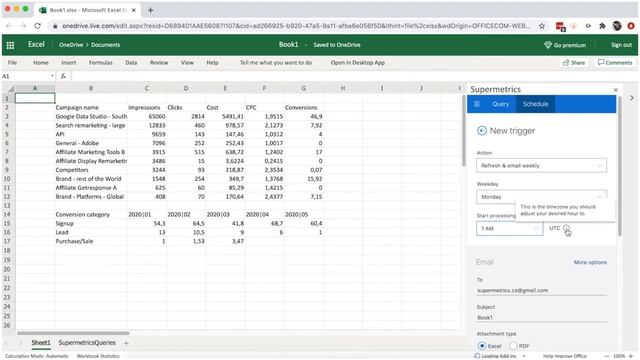Click Documents breadcrumb link
The image size is (640, 360).
click(105, 45)
